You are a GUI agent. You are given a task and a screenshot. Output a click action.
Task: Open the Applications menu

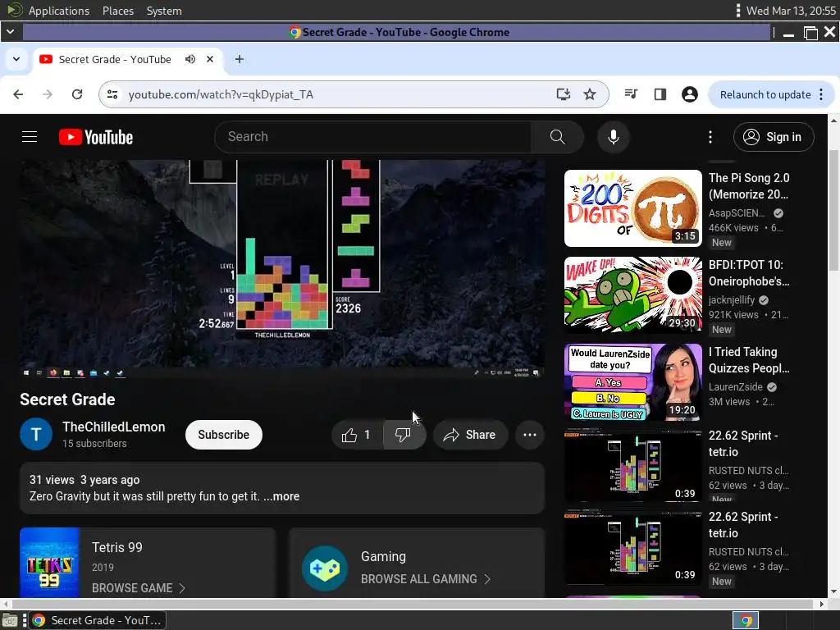(59, 11)
